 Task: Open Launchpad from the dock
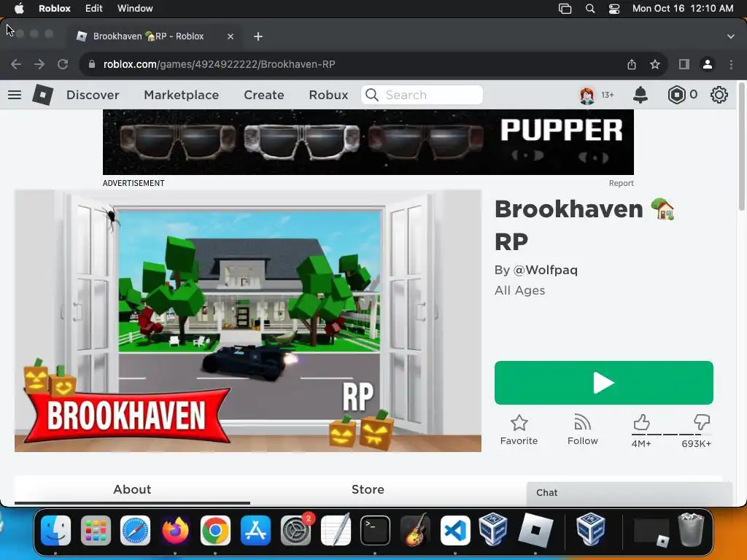96,530
